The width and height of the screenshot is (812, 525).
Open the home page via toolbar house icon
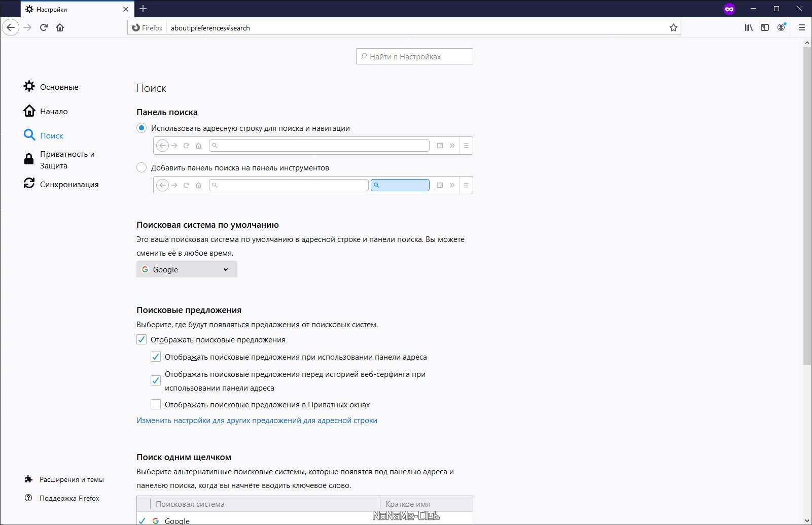[x=60, y=27]
